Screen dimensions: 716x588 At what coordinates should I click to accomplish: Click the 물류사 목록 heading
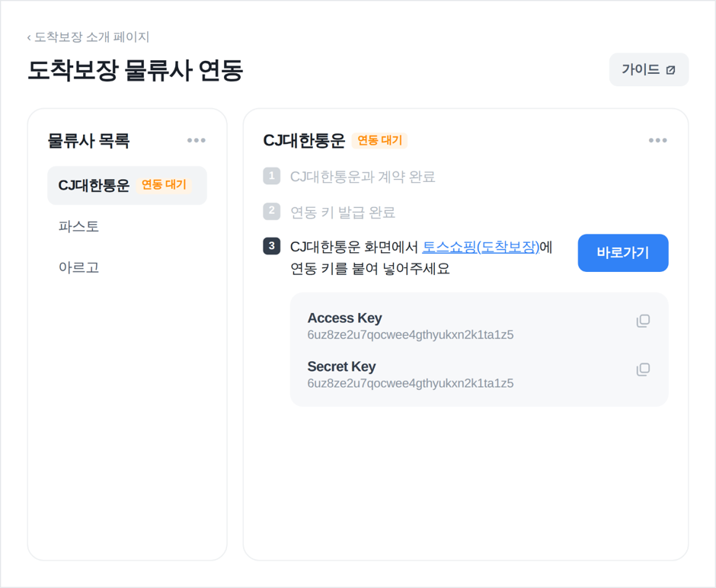tap(88, 140)
